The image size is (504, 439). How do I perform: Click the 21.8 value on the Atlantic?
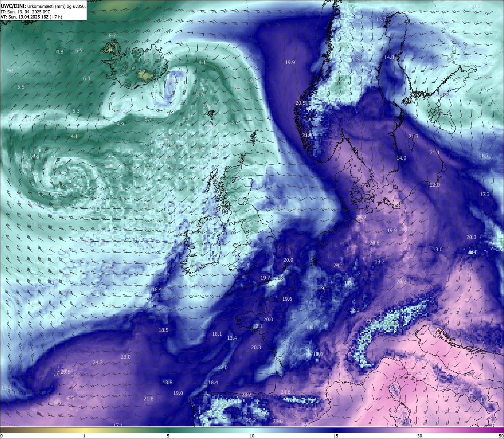[148, 398]
